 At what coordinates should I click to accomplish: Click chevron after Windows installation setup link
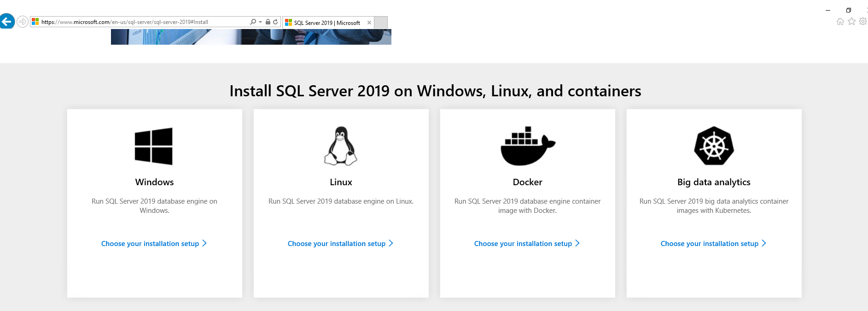coord(204,243)
